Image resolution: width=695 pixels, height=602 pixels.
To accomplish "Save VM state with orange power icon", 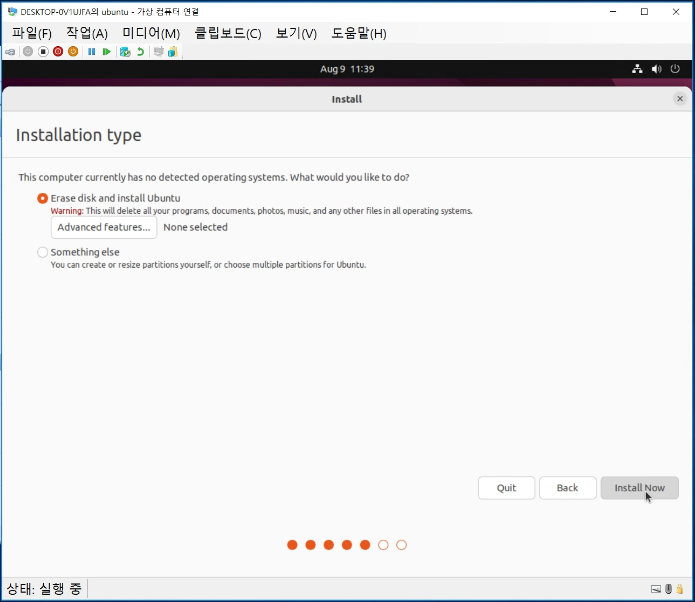I will (x=73, y=52).
